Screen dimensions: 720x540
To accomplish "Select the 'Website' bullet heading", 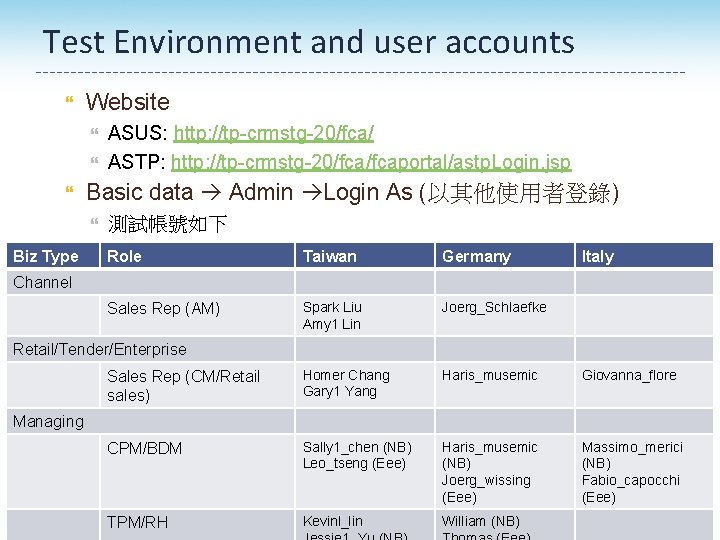I will (x=128, y=101).
